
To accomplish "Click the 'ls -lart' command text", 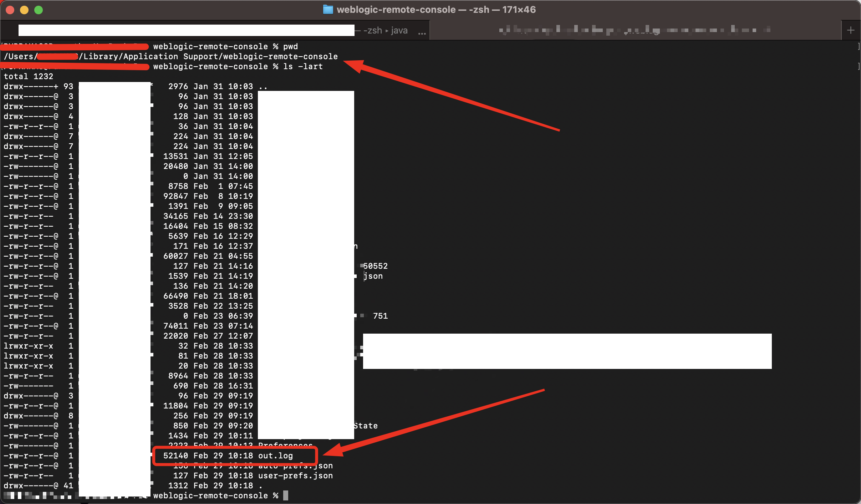I will (x=303, y=66).
